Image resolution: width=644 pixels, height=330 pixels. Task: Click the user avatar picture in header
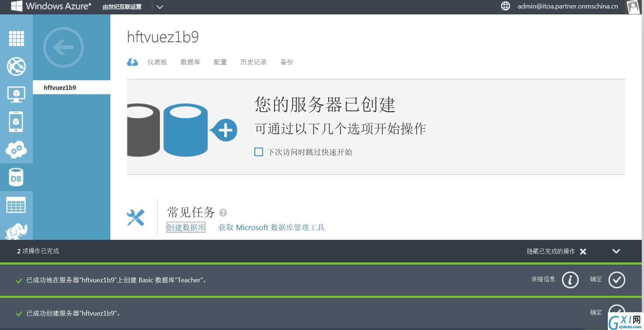[x=633, y=7]
